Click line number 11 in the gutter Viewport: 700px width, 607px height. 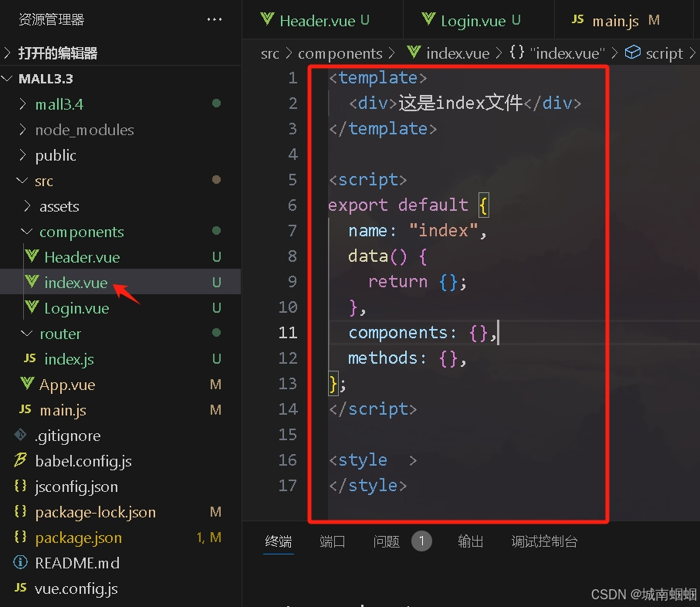tap(288, 332)
